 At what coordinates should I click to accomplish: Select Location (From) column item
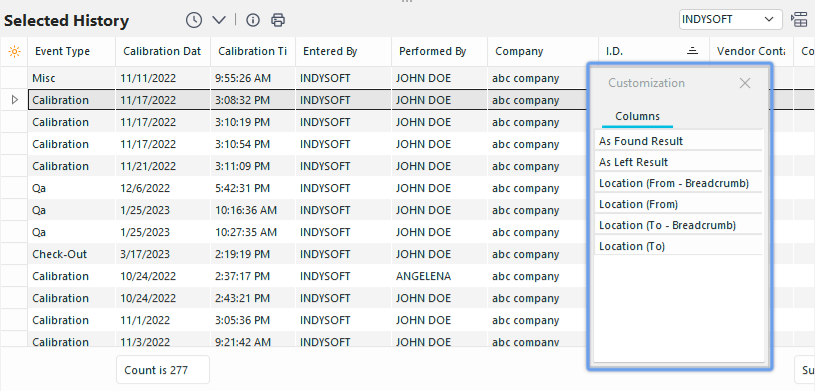click(x=678, y=204)
